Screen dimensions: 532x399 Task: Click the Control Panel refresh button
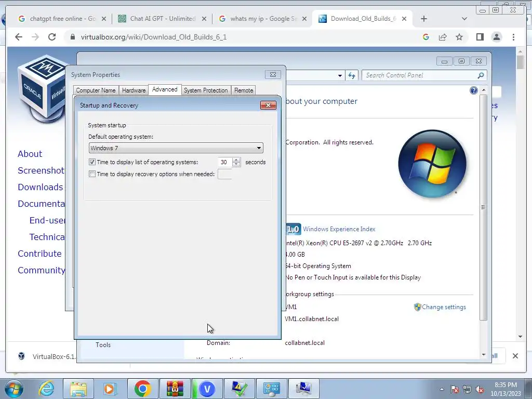pos(352,76)
